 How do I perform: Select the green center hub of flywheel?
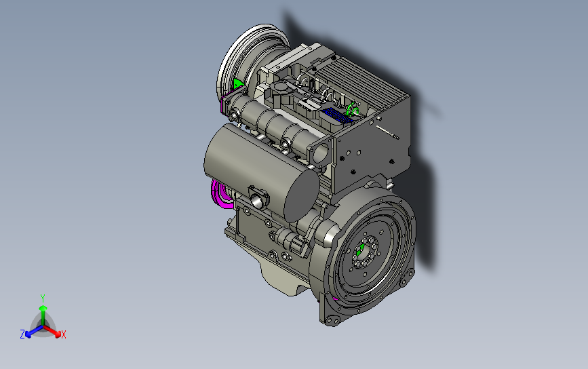361,250
